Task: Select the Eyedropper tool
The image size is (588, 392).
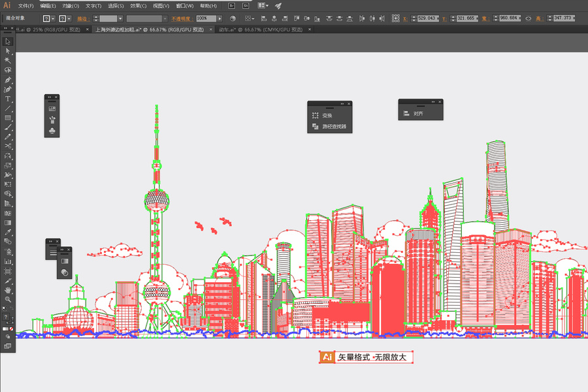Action: (x=7, y=232)
